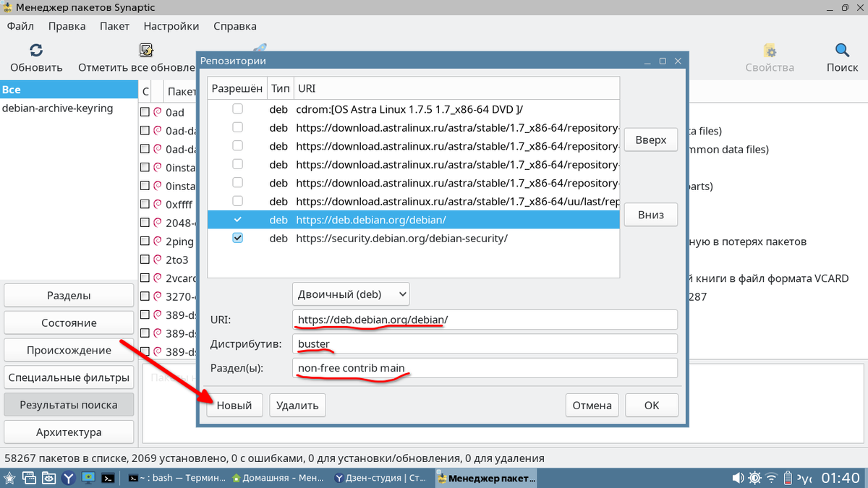Show the Результаты поиска view
The height and width of the screenshot is (488, 868).
(69, 405)
